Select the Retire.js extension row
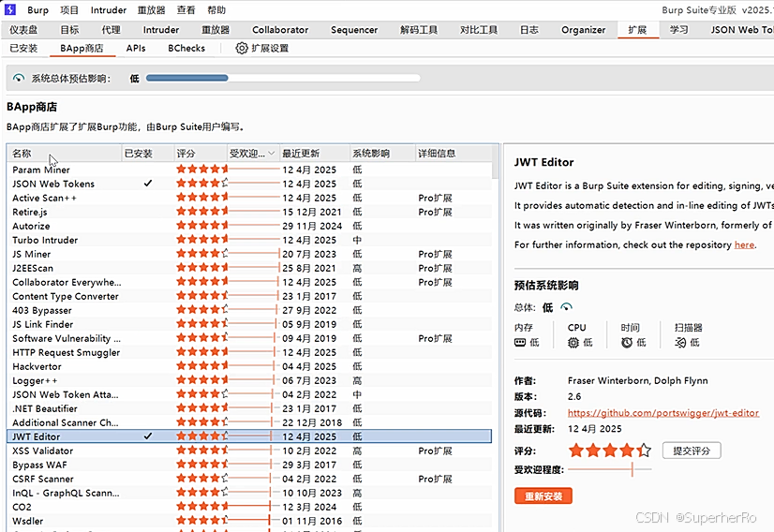 [x=249, y=212]
